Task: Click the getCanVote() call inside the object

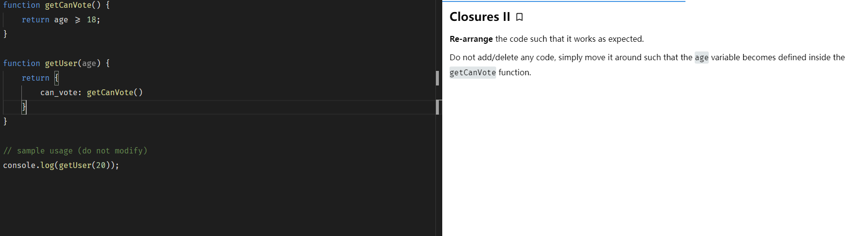Action: pos(115,93)
